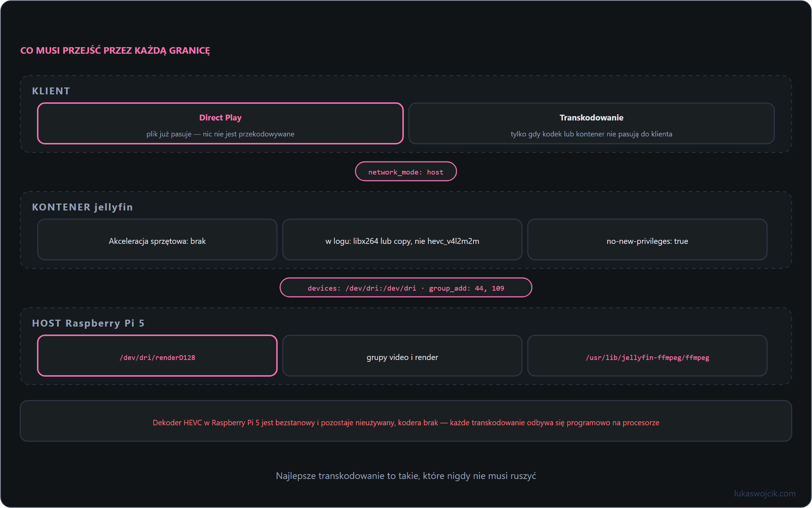Select the Direct Play card

[x=220, y=123]
